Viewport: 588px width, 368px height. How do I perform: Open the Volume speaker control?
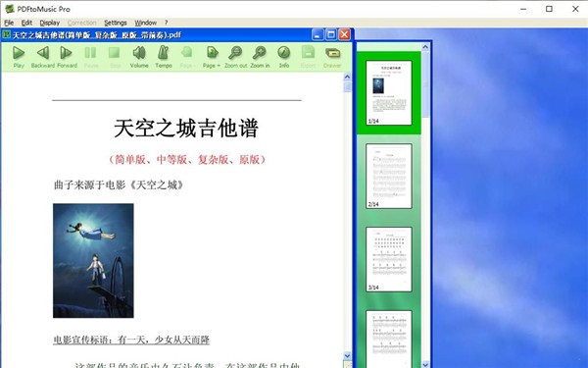pos(139,57)
